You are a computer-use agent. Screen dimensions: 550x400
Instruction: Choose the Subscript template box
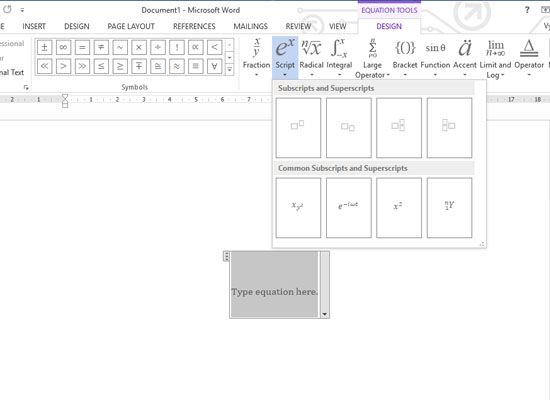tap(349, 128)
